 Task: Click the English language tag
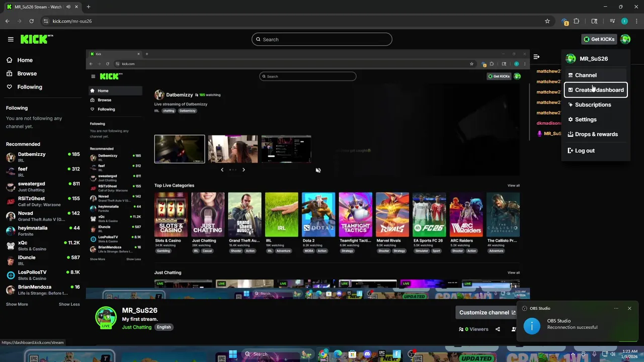pos(164,327)
